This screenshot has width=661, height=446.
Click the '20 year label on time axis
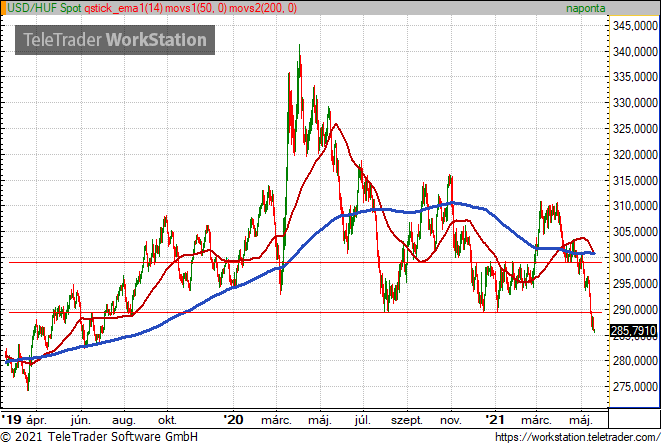tap(233, 420)
